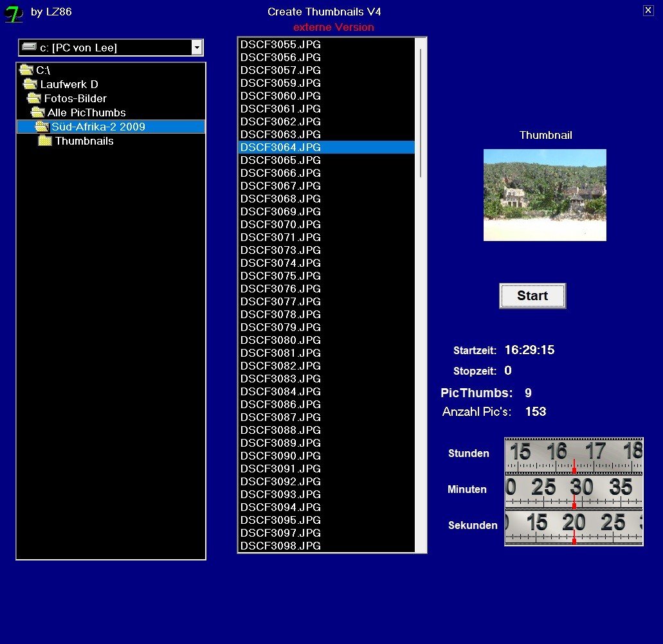Click the Alle PicThumbs folder icon
663x644 pixels.
(37, 112)
